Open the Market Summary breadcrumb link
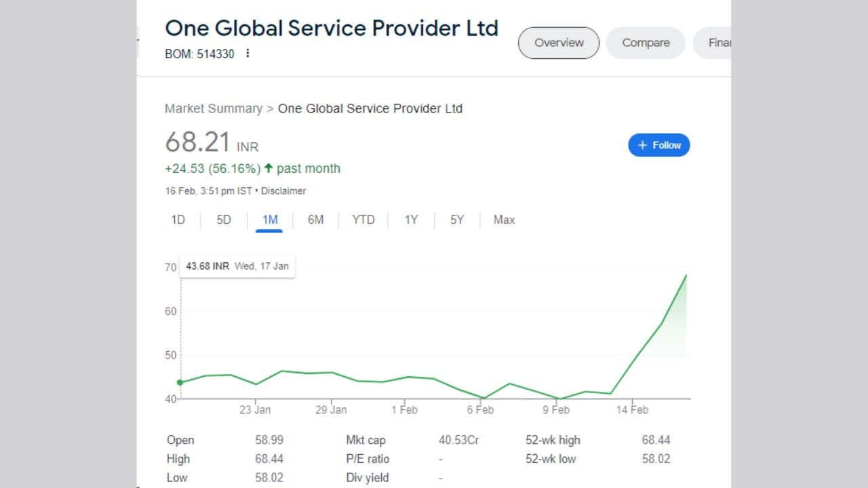This screenshot has width=868, height=488. [214, 108]
